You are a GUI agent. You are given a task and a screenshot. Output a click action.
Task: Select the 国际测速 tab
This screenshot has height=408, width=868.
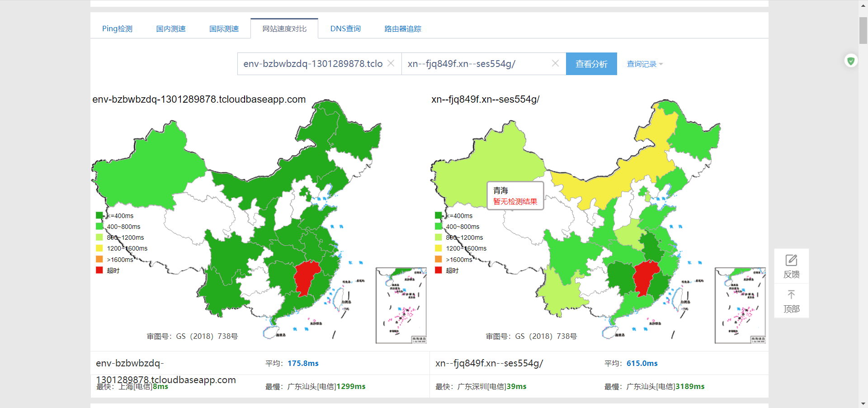click(x=224, y=29)
